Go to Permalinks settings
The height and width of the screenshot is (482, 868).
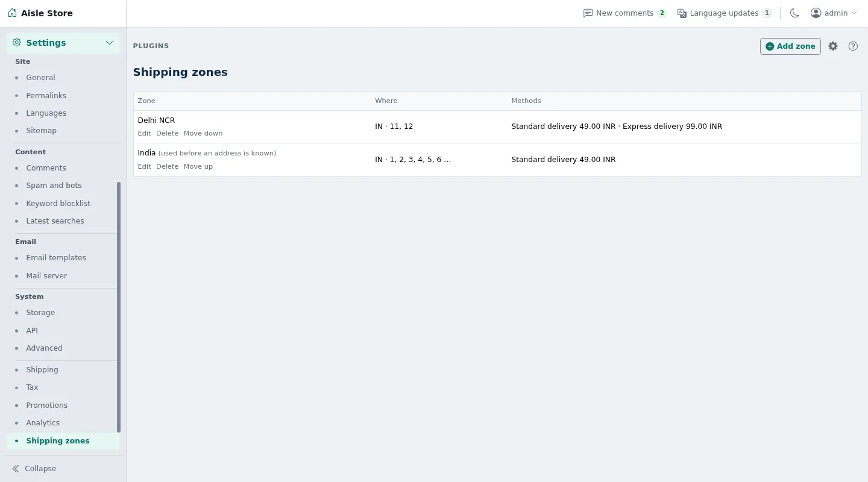(46, 96)
